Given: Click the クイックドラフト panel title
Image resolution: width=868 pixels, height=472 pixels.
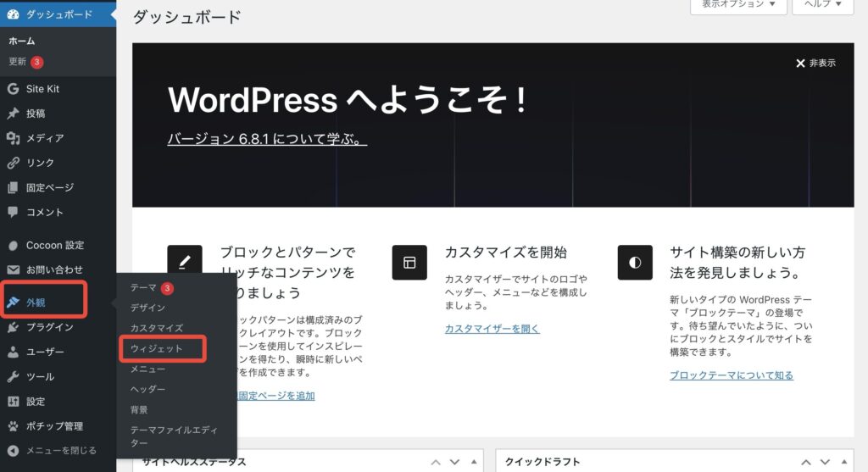Looking at the screenshot, I should click(x=542, y=462).
